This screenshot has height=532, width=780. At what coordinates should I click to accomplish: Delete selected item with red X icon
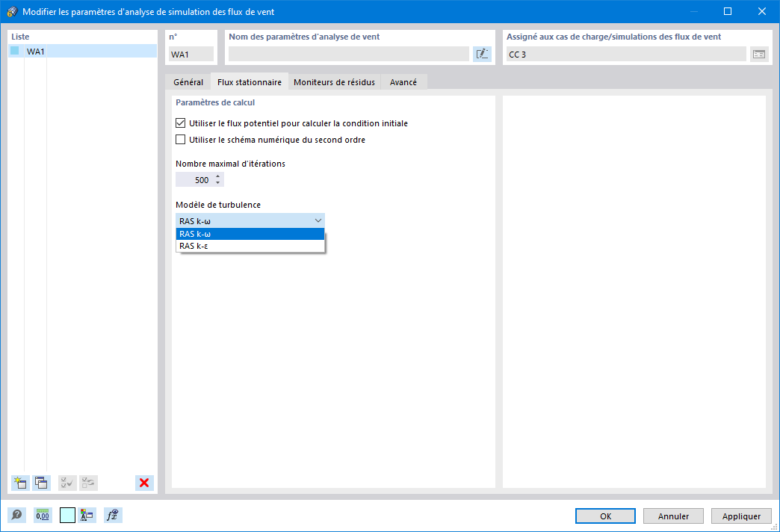(x=144, y=483)
